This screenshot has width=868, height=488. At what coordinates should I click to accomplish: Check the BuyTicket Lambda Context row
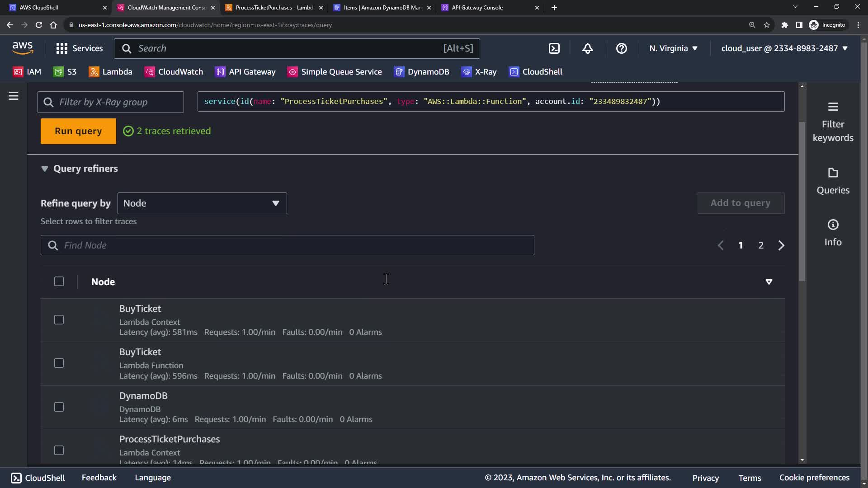coord(59,320)
